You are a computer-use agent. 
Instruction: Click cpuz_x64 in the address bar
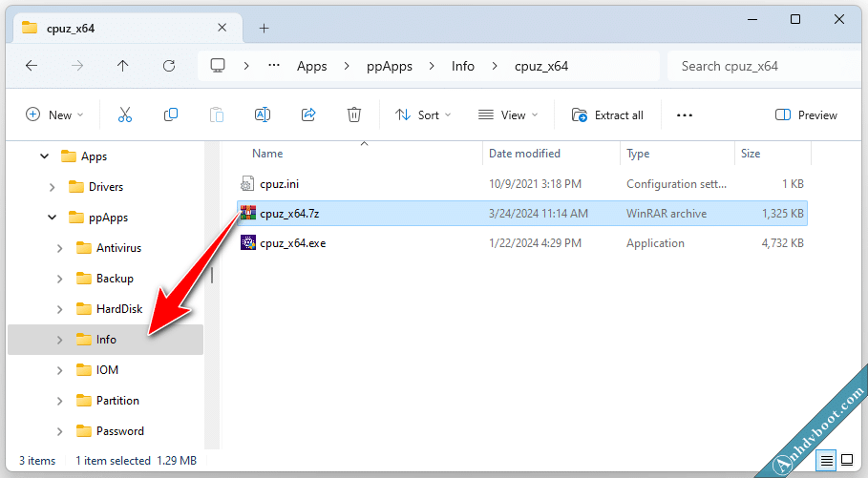[x=541, y=66]
